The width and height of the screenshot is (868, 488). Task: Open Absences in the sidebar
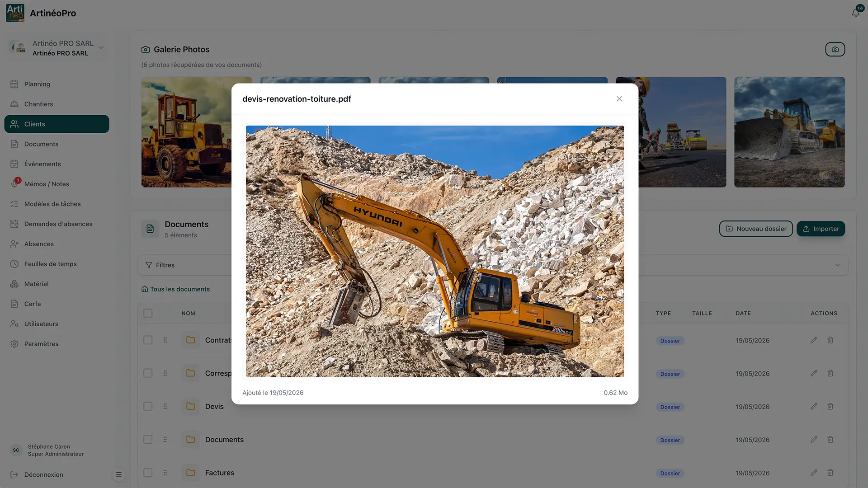tap(57, 244)
